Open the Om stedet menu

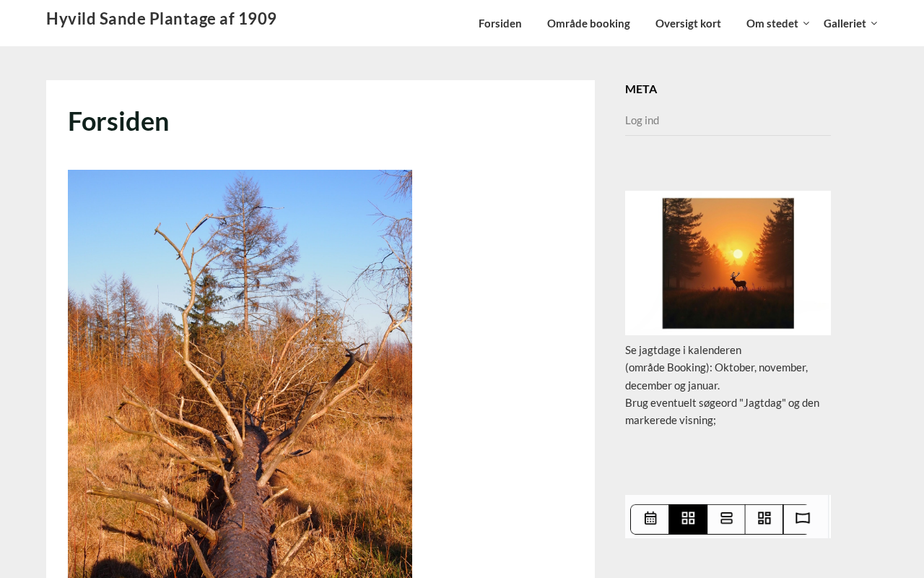(x=772, y=23)
